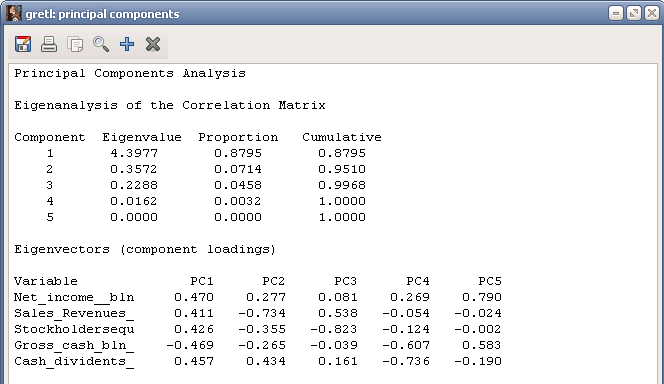Click the 'Eigenvectors (component loadings)' heading

(x=145, y=249)
